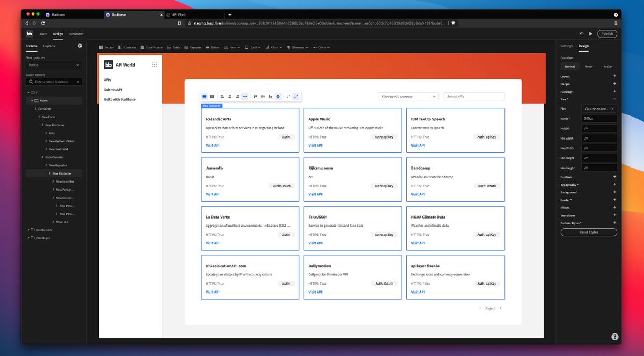Switch to the Automate tab
Screen dimensions: 644x356
coord(76,34)
